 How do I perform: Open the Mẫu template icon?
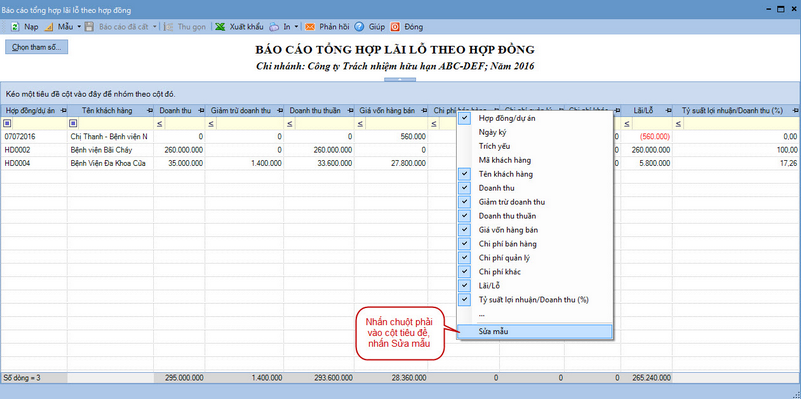[x=50, y=27]
